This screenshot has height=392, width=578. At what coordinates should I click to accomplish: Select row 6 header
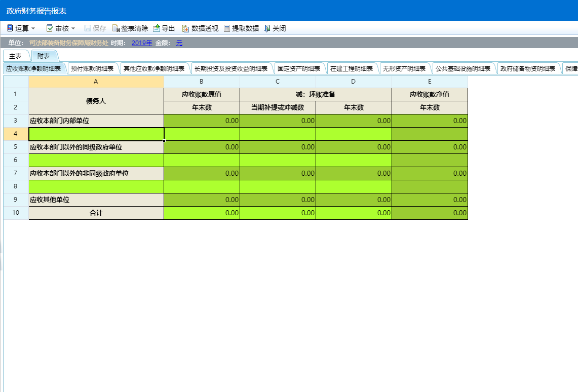(x=16, y=161)
